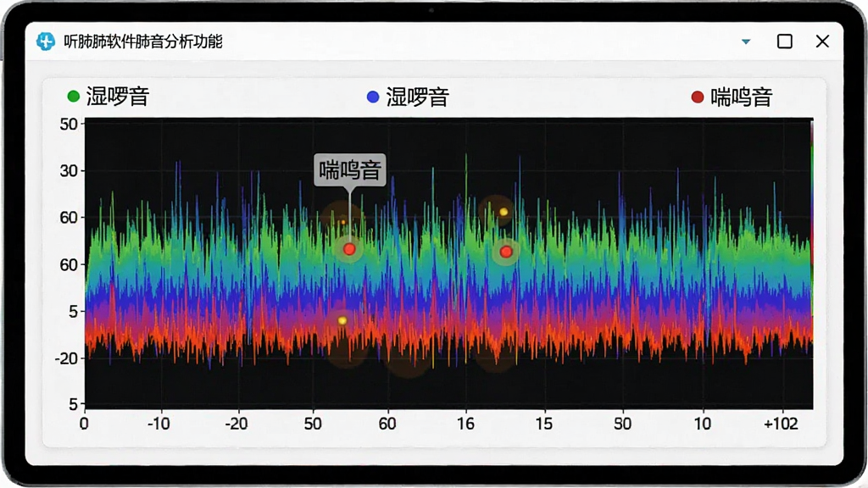Click the y-axis label 30
Image resolution: width=868 pixels, height=488 pixels.
tap(69, 171)
